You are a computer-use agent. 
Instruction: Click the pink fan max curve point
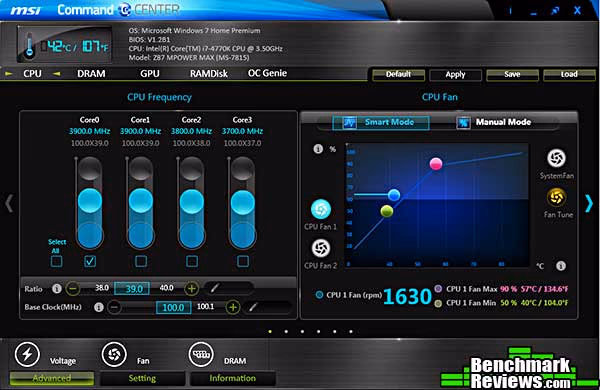(x=436, y=164)
